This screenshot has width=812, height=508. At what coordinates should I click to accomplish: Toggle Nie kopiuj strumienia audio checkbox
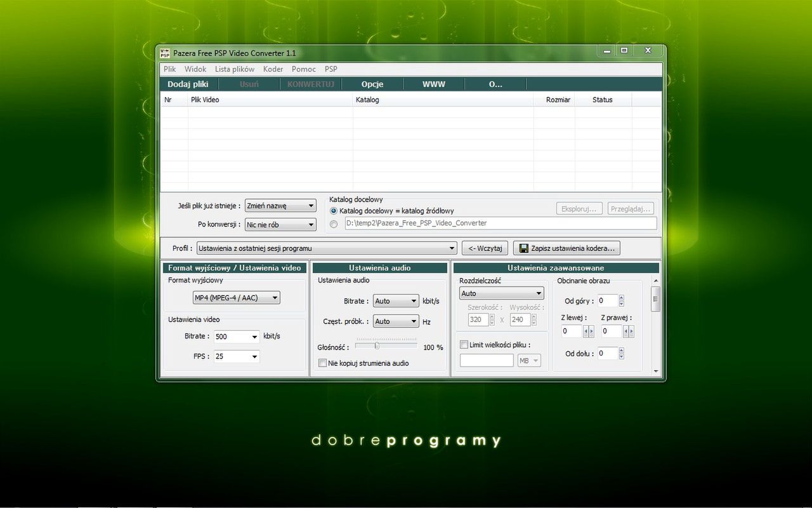323,363
